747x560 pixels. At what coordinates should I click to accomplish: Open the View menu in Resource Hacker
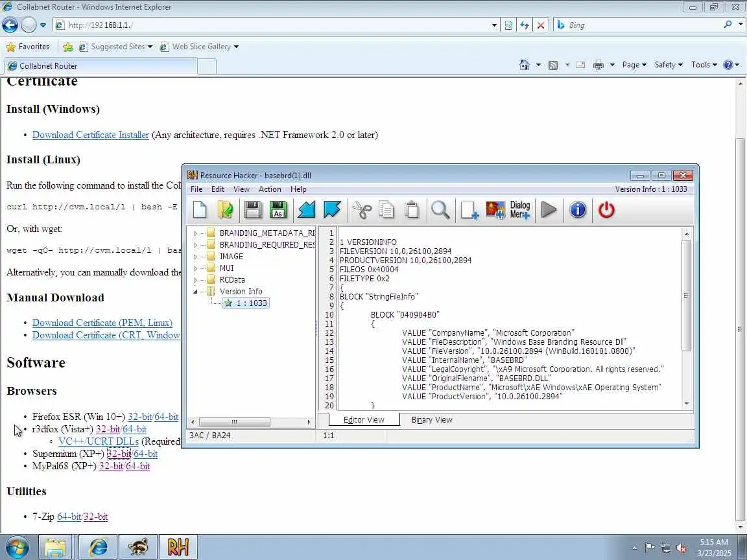pos(241,189)
